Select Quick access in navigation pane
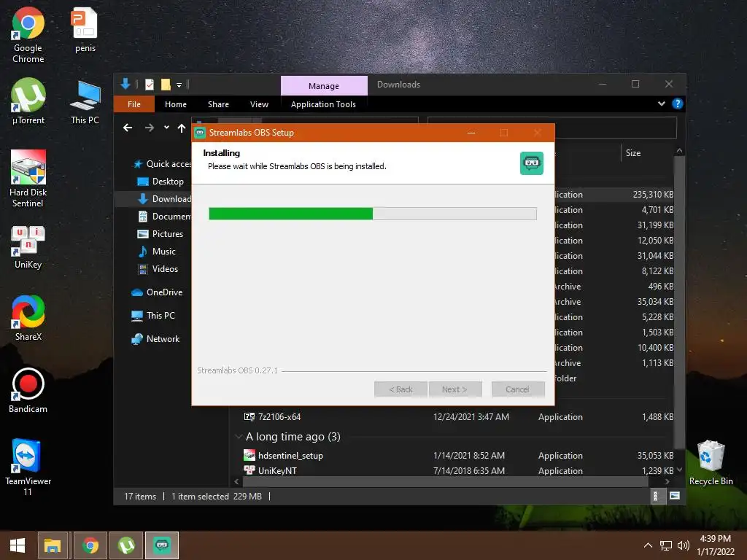Viewport: 747px width, 560px height. click(x=162, y=164)
